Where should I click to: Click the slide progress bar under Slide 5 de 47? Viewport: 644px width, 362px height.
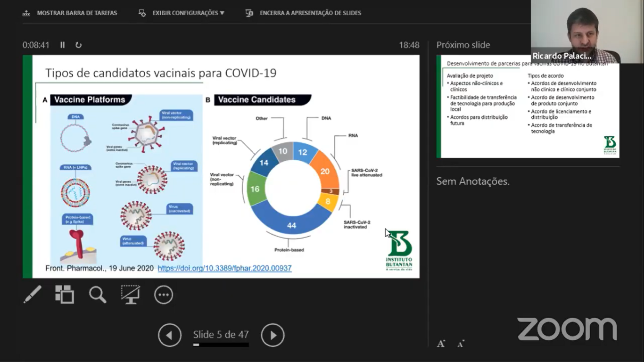tap(221, 345)
